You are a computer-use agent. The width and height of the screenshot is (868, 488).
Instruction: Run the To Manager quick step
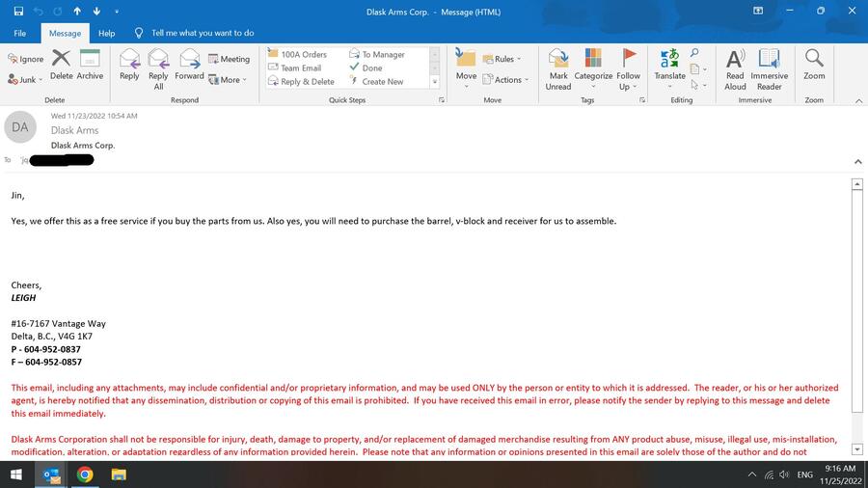384,55
